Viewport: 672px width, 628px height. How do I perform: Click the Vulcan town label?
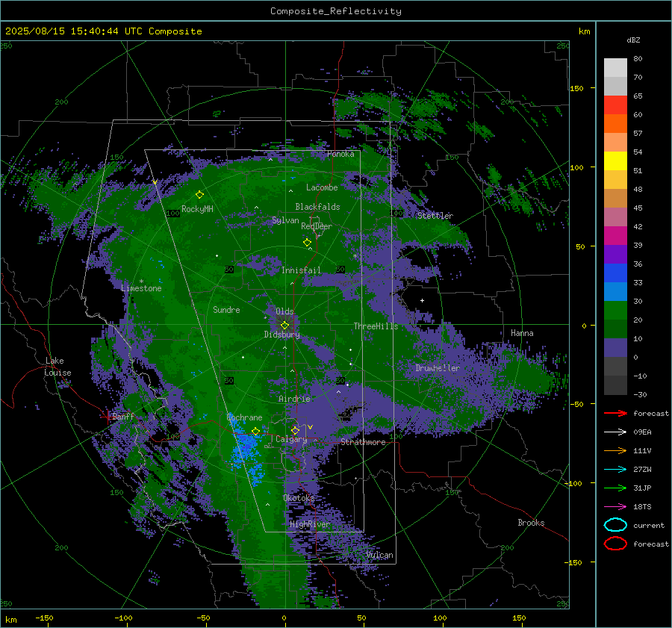(380, 555)
